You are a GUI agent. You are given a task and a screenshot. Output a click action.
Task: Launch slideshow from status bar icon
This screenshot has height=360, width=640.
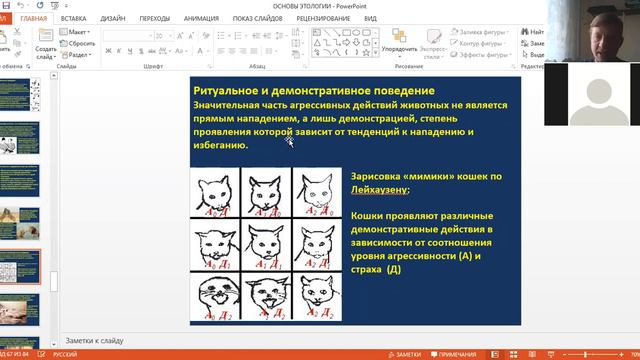[551, 354]
